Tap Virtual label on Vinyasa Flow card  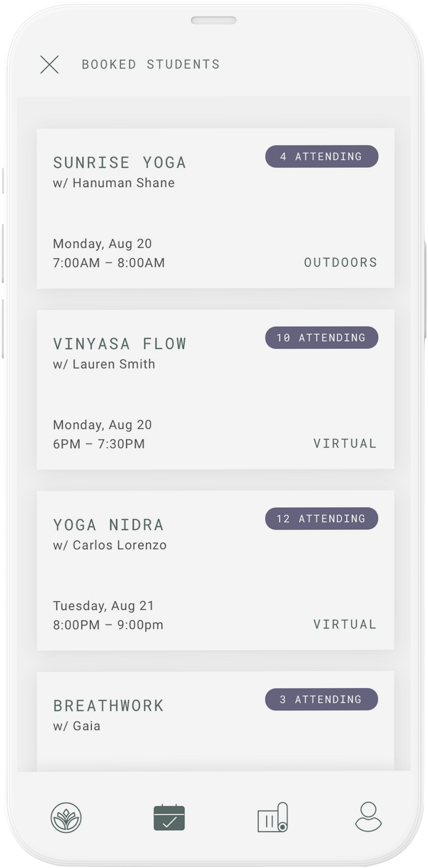[345, 444]
